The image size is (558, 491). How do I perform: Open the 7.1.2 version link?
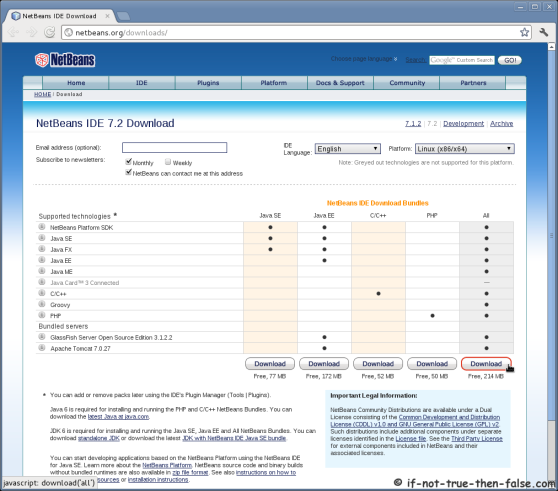(x=413, y=123)
